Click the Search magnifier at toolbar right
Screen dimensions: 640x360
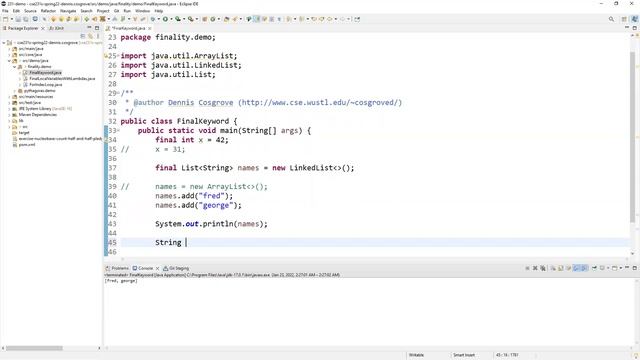(611, 19)
